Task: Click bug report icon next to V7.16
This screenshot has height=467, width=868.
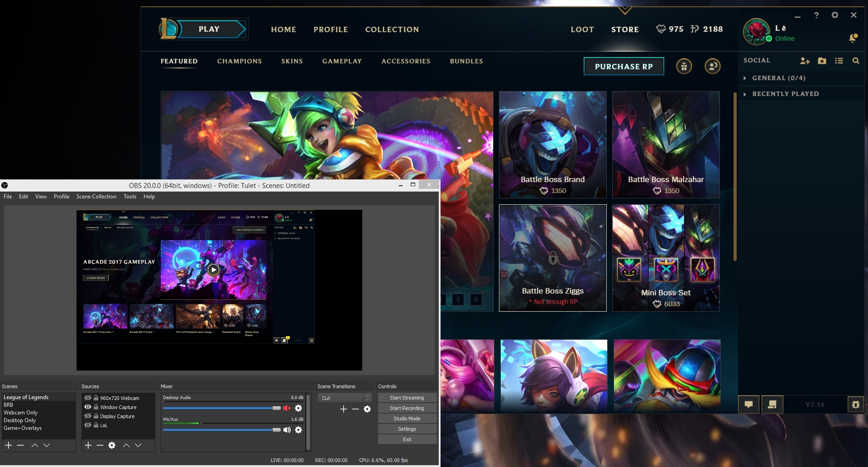Action: 856,404
